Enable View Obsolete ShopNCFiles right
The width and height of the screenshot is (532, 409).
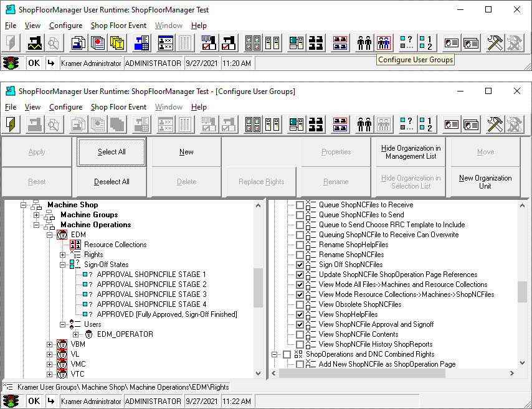[x=300, y=304]
